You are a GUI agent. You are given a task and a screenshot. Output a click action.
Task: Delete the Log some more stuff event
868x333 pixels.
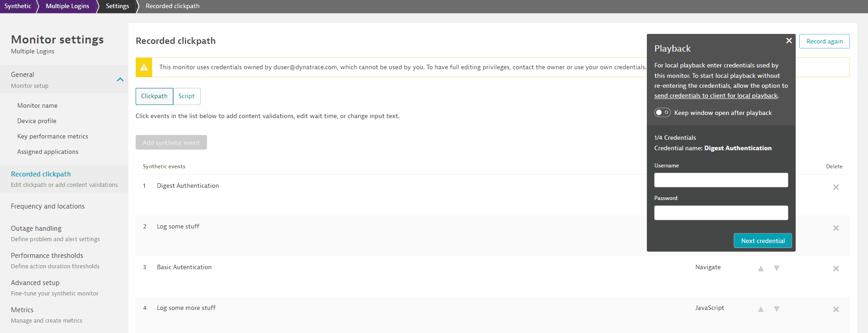click(836, 309)
